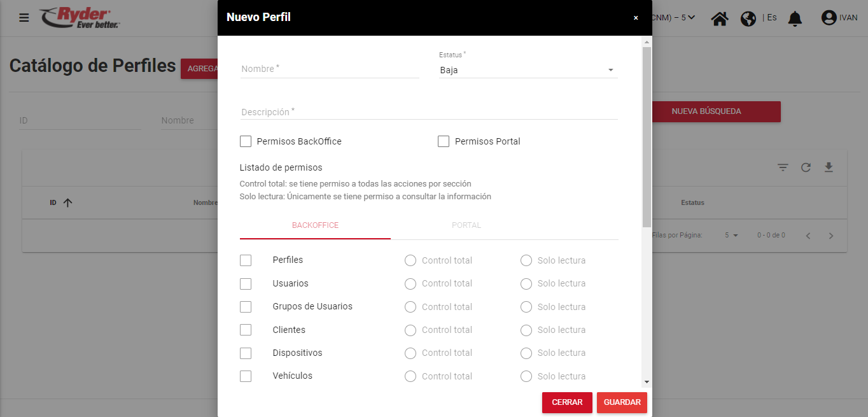Click the IVAN user account icon
The image size is (868, 417).
pos(829,18)
